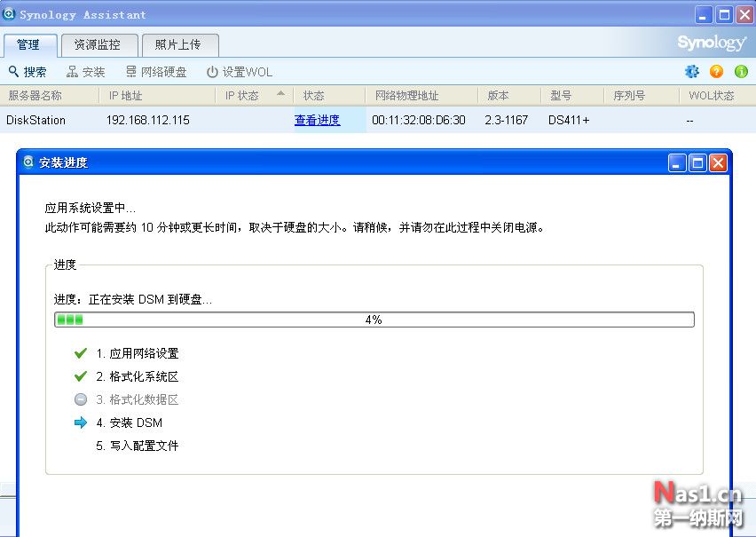The width and height of the screenshot is (756, 537).
Task: Sort by the WOL状态 column header
Action: 718,96
